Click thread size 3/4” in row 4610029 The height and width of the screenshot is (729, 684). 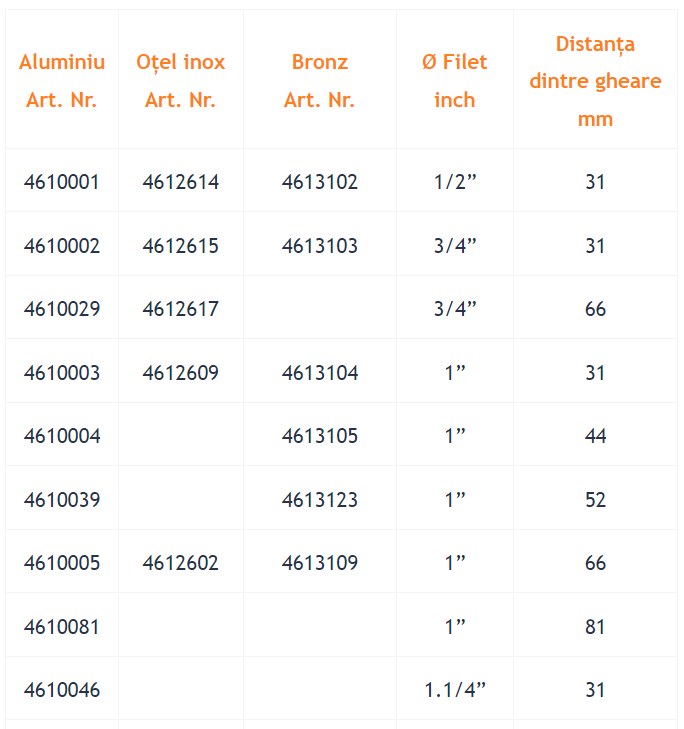click(x=455, y=309)
